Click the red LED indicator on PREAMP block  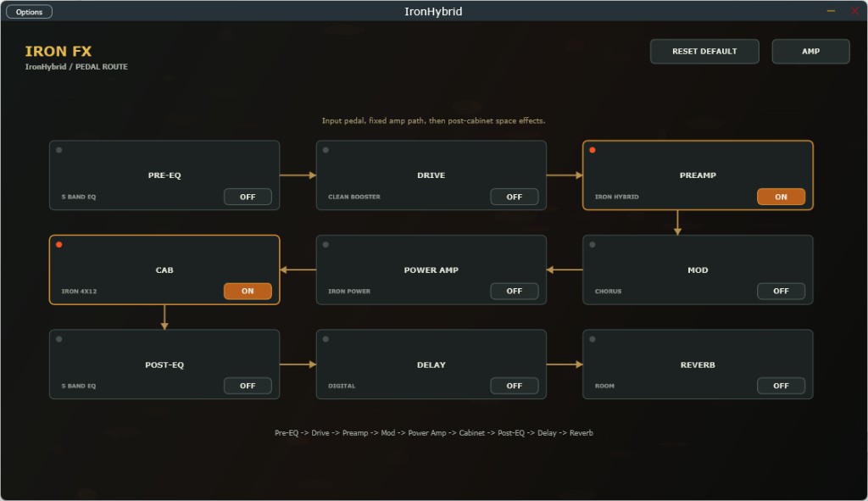(593, 150)
